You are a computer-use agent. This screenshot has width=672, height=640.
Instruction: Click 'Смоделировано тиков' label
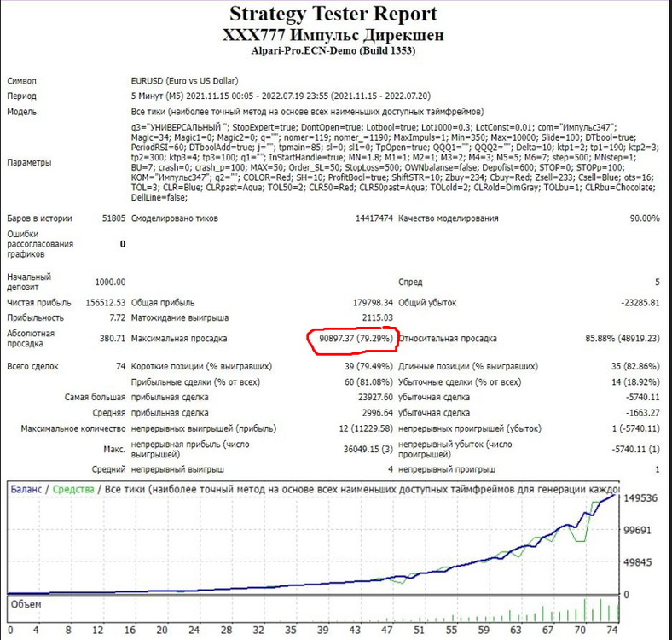pos(175,218)
